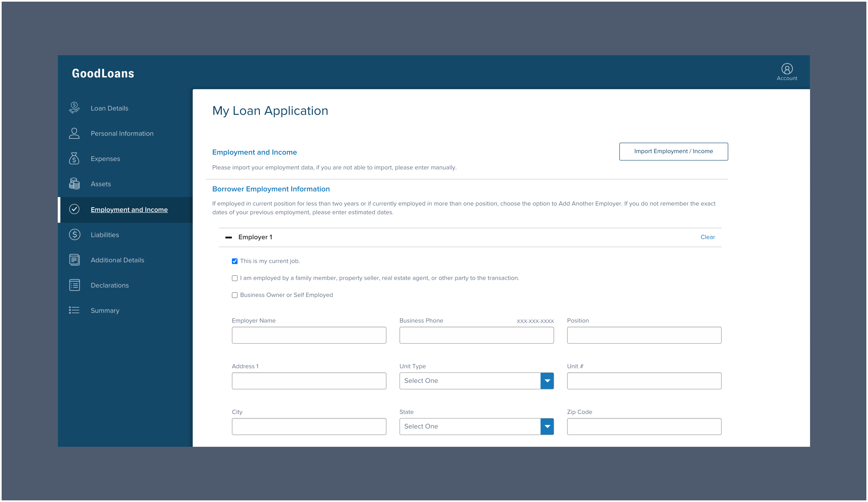
Task: Enable 'Business Owner or Self Employed'
Action: click(235, 295)
